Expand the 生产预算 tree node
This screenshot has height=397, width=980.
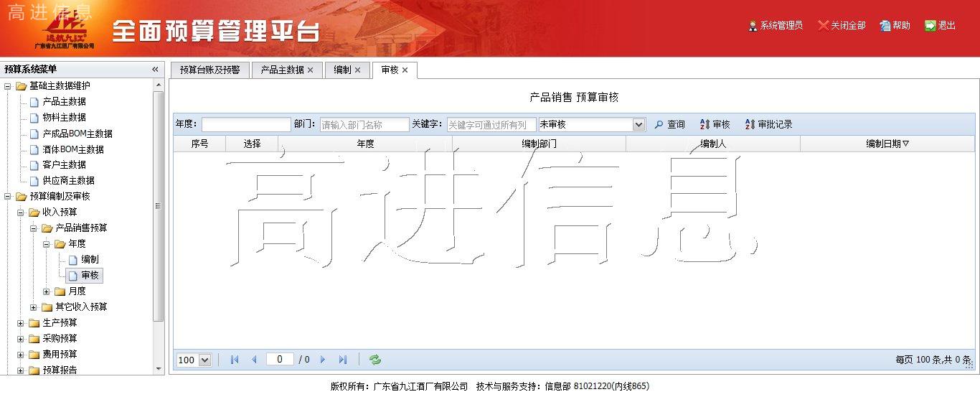pyautogui.click(x=21, y=323)
